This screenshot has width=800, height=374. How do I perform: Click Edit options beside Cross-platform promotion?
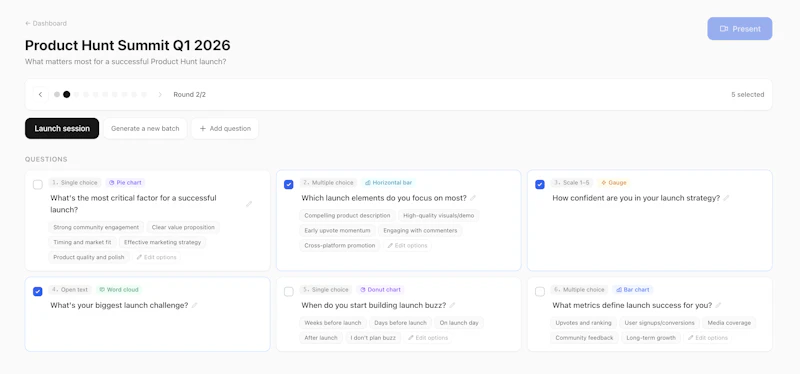click(x=407, y=245)
